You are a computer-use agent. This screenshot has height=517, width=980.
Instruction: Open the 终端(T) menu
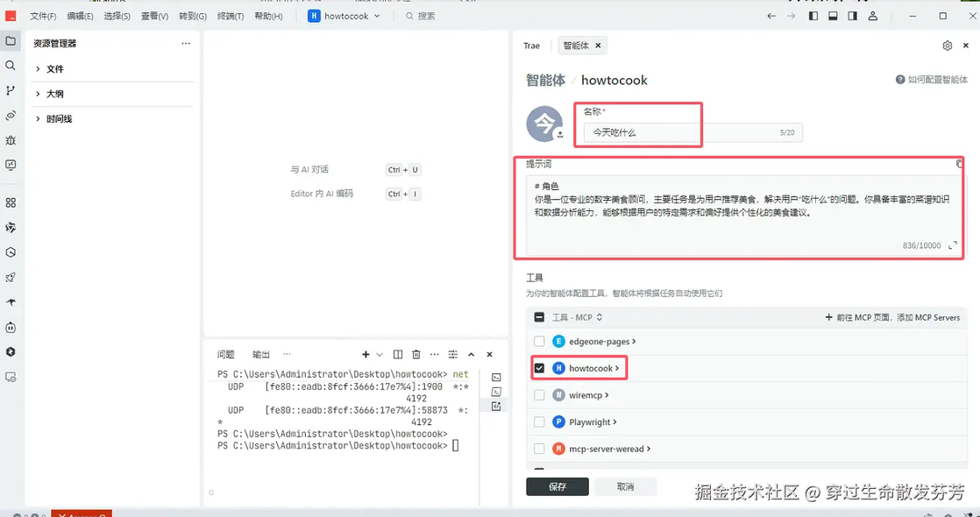point(231,17)
